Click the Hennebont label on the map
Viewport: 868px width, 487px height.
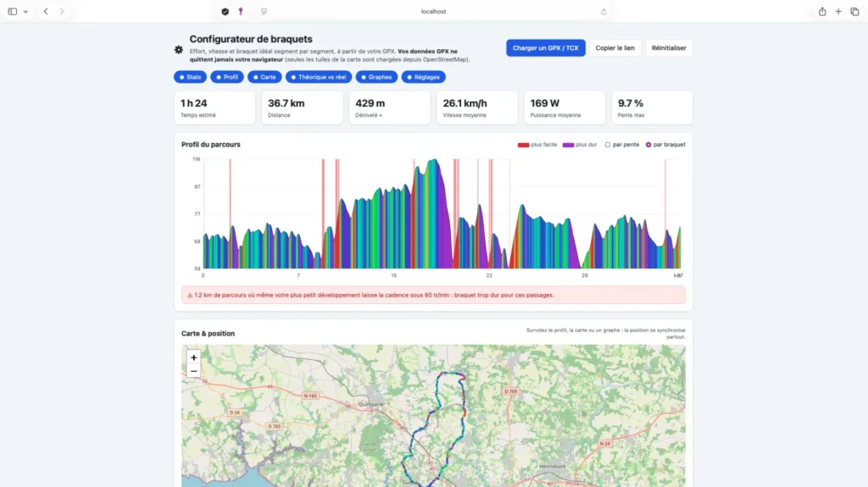[x=553, y=467]
